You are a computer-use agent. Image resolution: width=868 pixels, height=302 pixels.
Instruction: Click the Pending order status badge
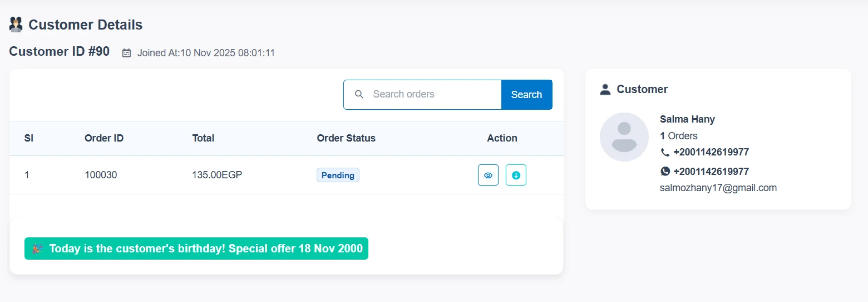pos(338,175)
